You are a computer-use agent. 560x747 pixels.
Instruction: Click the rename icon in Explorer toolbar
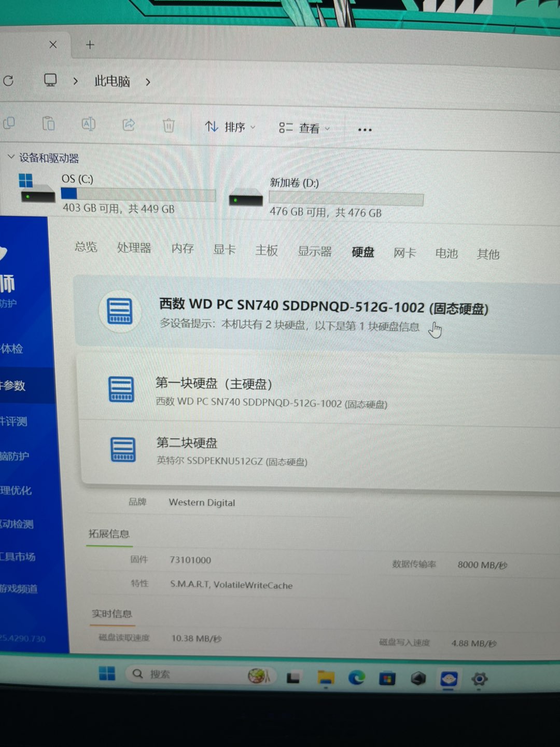89,124
